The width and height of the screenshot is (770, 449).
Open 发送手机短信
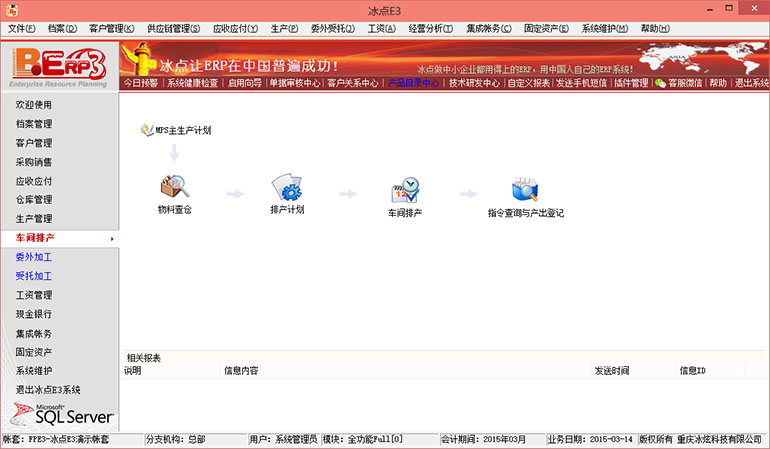point(581,83)
